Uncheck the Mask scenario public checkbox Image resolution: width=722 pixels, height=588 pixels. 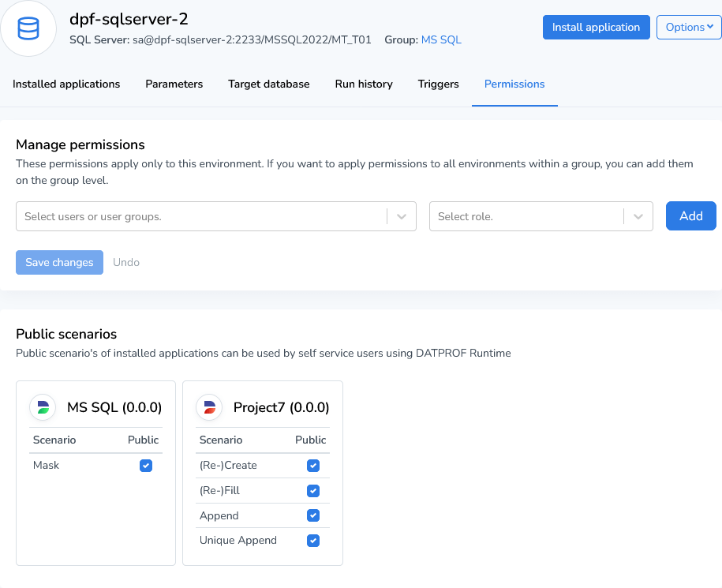[145, 466]
